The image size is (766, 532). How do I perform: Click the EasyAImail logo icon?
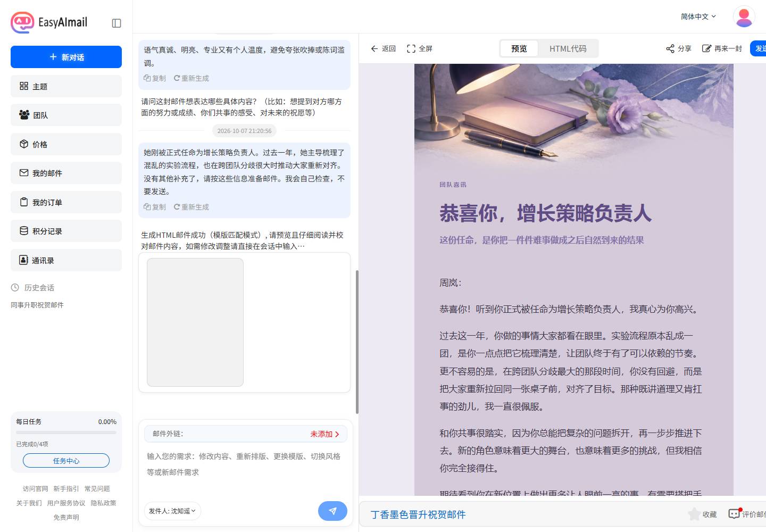(22, 22)
